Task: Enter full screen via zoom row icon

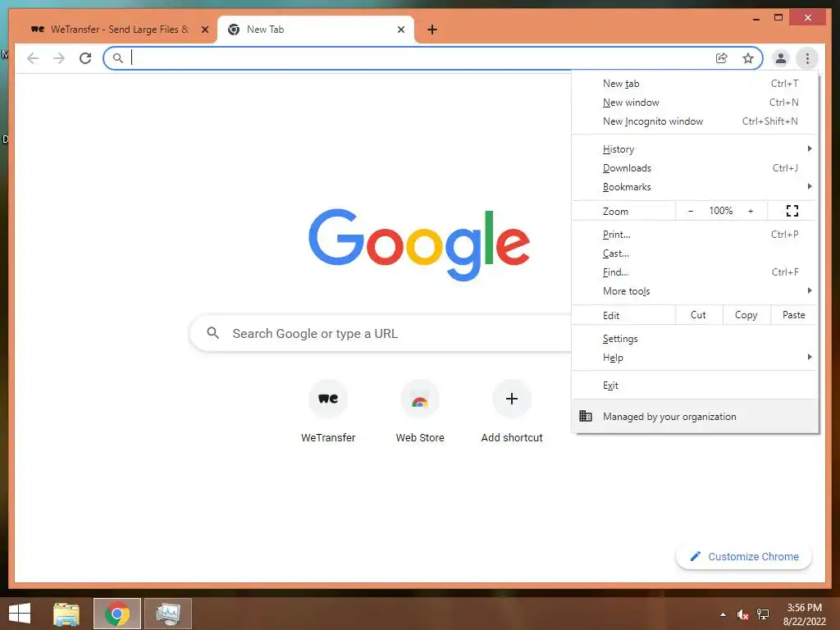Action: pyautogui.click(x=792, y=211)
